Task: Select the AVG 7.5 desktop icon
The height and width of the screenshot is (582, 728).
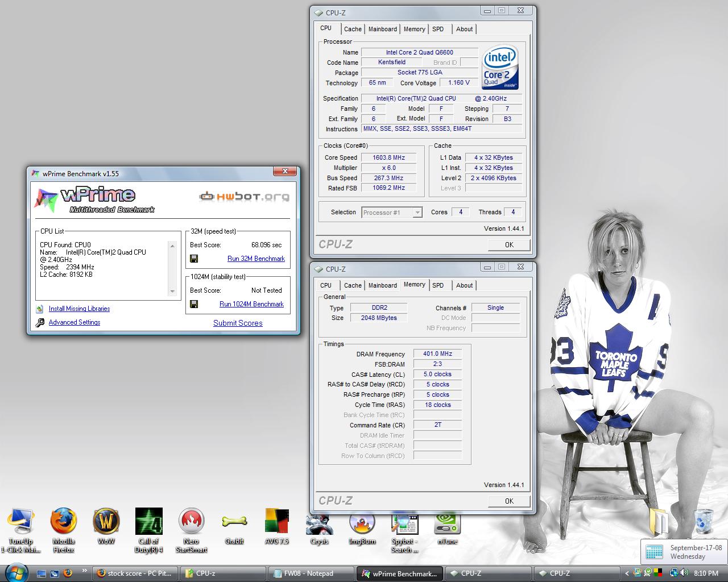Action: pos(277,526)
